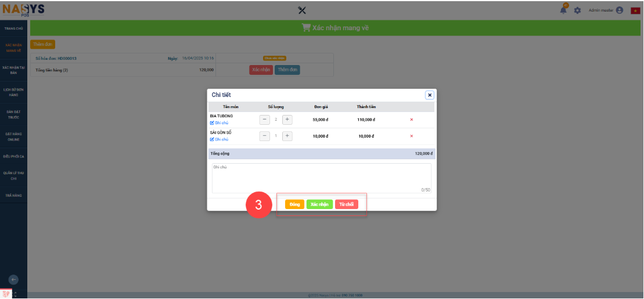Decrease BIA TUBONG quantity with minus
The height and width of the screenshot is (299, 644).
[x=264, y=120]
